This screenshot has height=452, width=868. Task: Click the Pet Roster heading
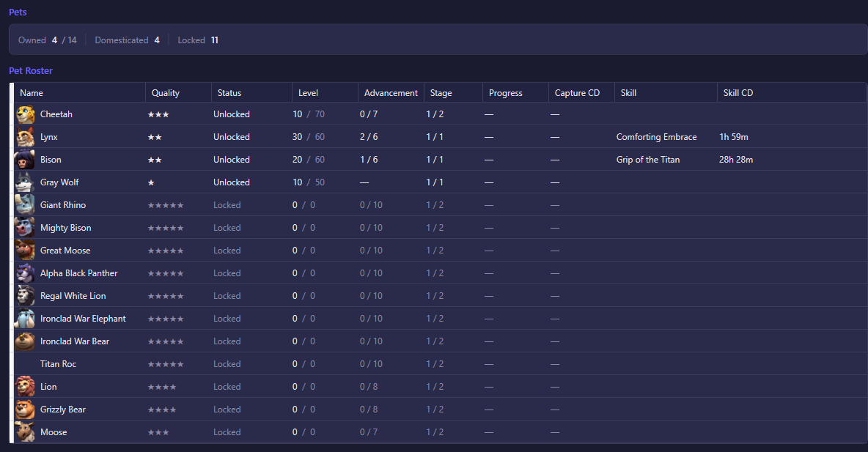(x=31, y=71)
